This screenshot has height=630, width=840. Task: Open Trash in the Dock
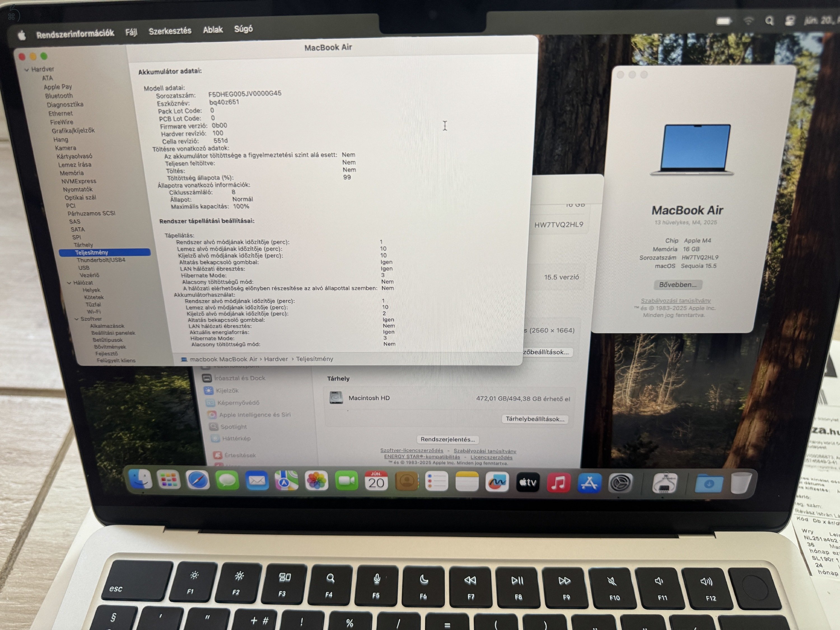pyautogui.click(x=741, y=483)
